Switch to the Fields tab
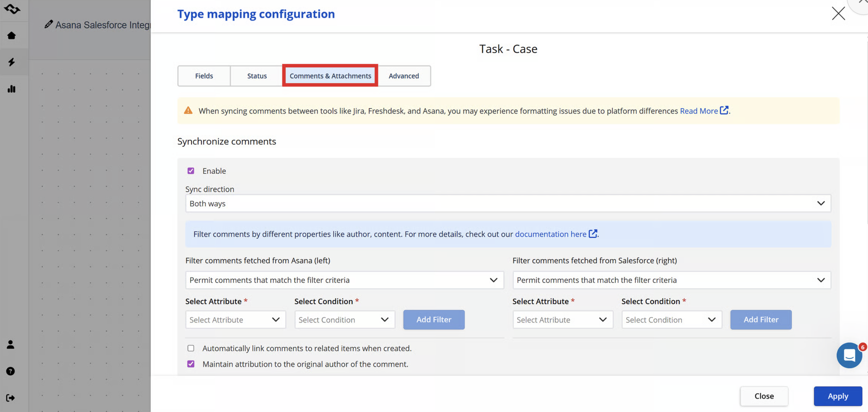 point(204,76)
